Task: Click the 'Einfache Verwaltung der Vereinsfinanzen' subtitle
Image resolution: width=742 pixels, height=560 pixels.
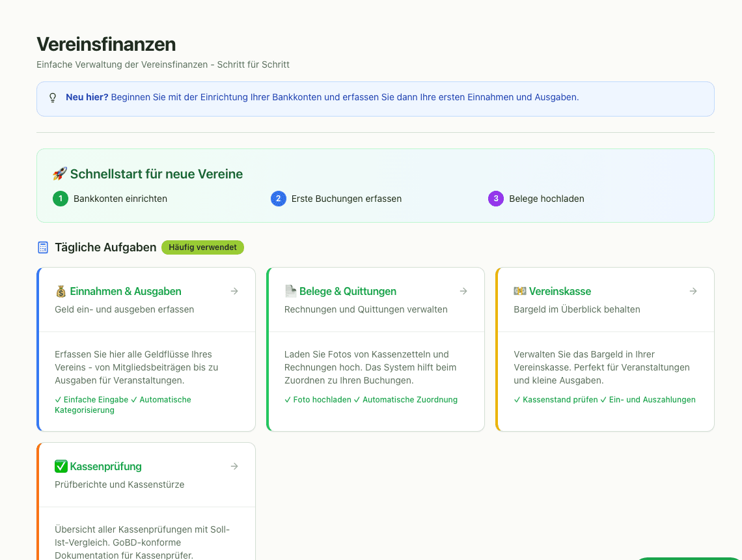Action: pos(163,65)
